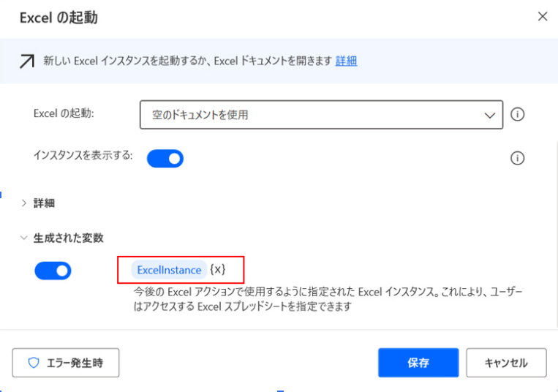The image size is (558, 392).
Task: Click the shield icon on the エラー発生時 button
Action: (34, 363)
